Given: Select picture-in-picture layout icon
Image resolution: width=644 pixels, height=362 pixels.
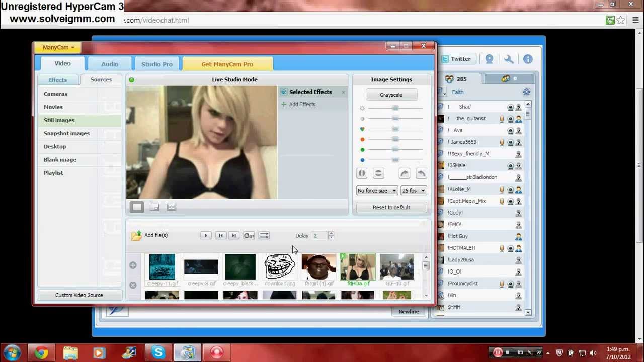Looking at the screenshot, I should pos(154,207).
